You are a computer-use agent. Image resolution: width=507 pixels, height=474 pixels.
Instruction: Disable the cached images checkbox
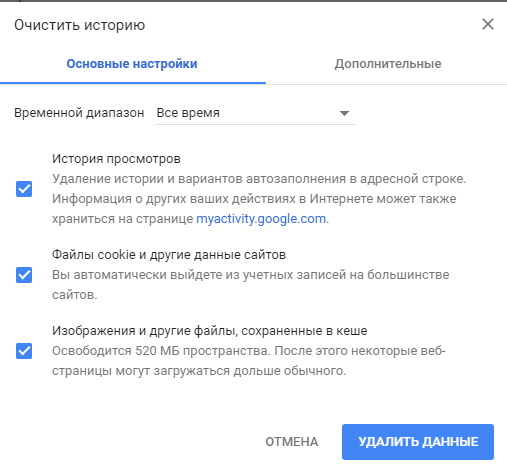(24, 351)
